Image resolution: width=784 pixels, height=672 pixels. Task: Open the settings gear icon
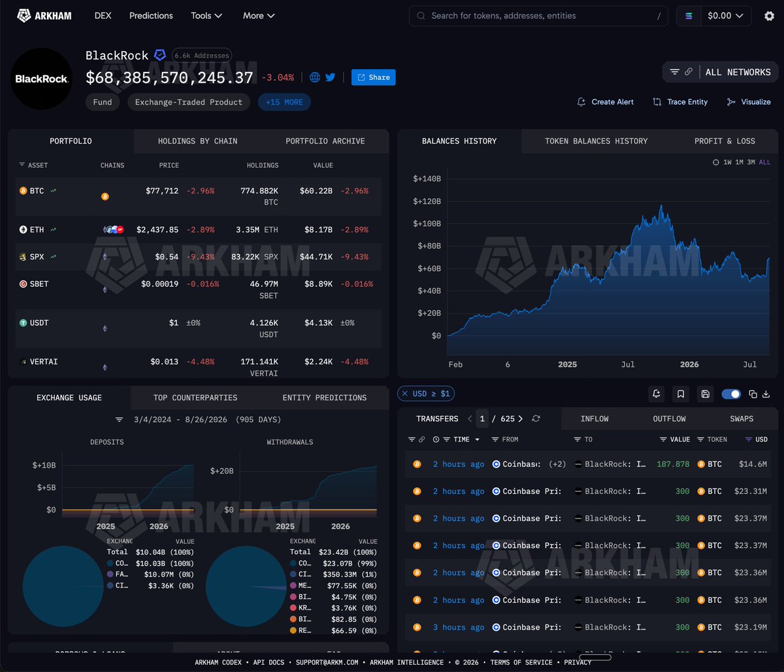[769, 16]
